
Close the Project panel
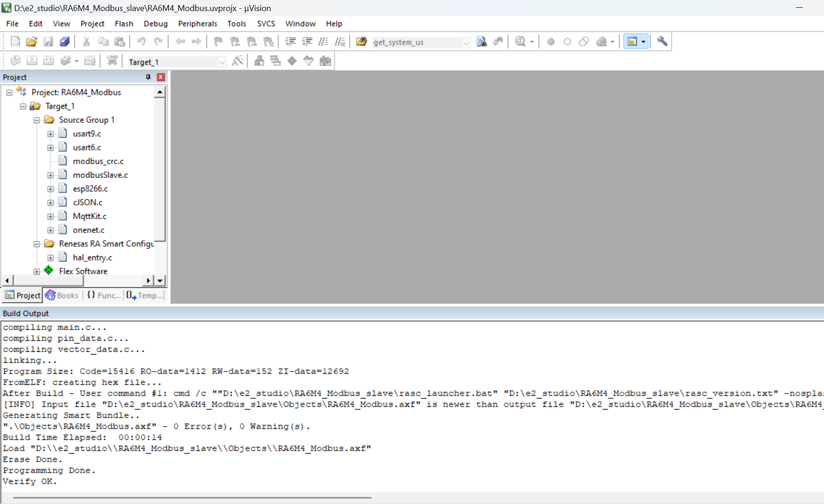(x=161, y=77)
